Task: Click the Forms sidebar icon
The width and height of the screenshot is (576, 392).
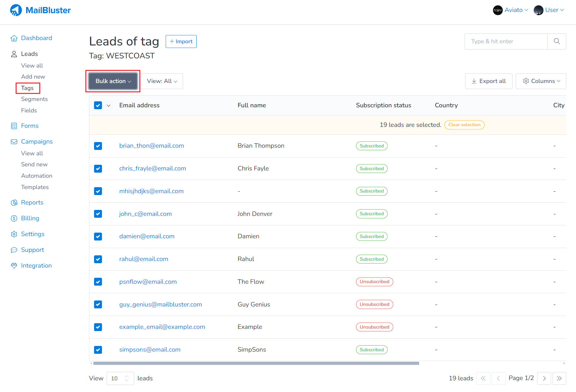Action: click(x=14, y=126)
